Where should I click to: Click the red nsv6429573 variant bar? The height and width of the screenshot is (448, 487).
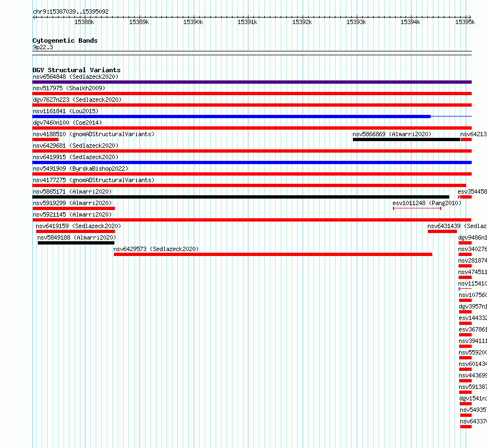(273, 254)
